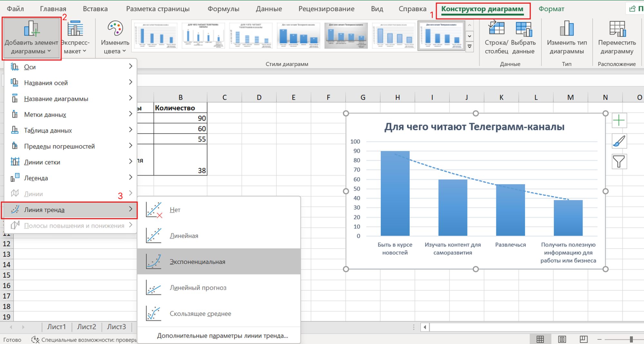Choose Linear (Линейная) trendline option
Image resolution: width=644 pixels, height=344 pixels.
(x=184, y=236)
